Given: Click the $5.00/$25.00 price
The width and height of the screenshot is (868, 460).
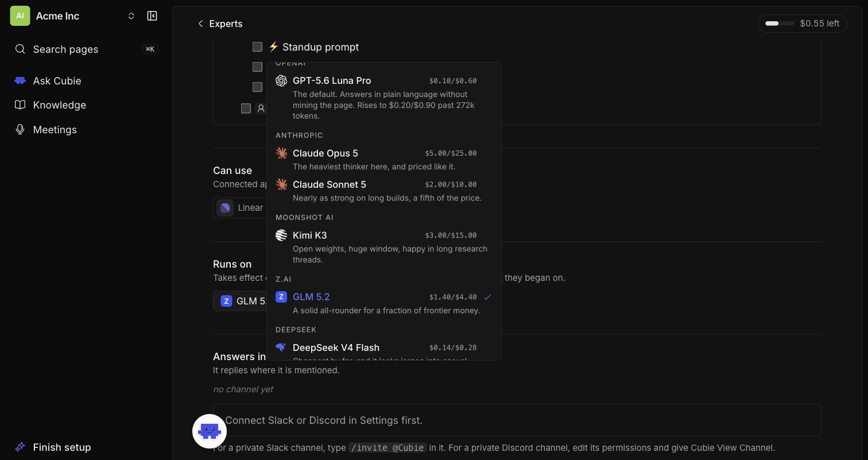Looking at the screenshot, I should tap(451, 153).
